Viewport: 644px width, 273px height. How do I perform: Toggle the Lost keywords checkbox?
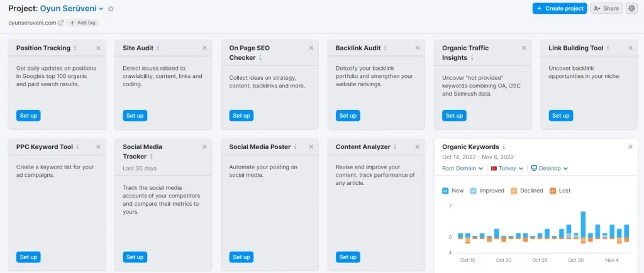pos(553,191)
